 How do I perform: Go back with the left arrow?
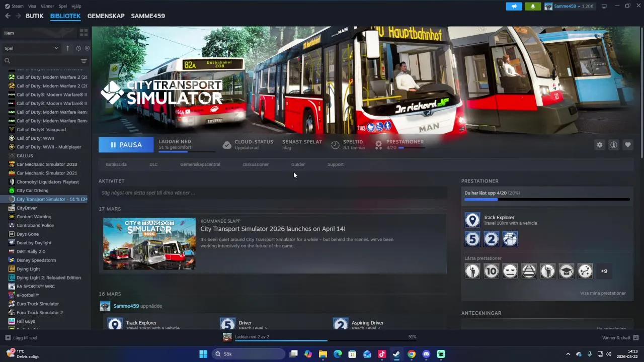[8, 16]
